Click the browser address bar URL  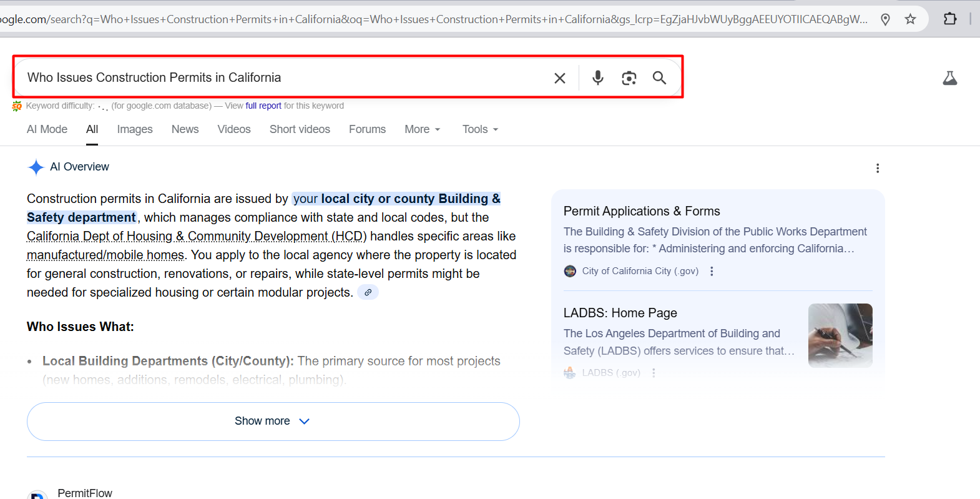coord(434,19)
